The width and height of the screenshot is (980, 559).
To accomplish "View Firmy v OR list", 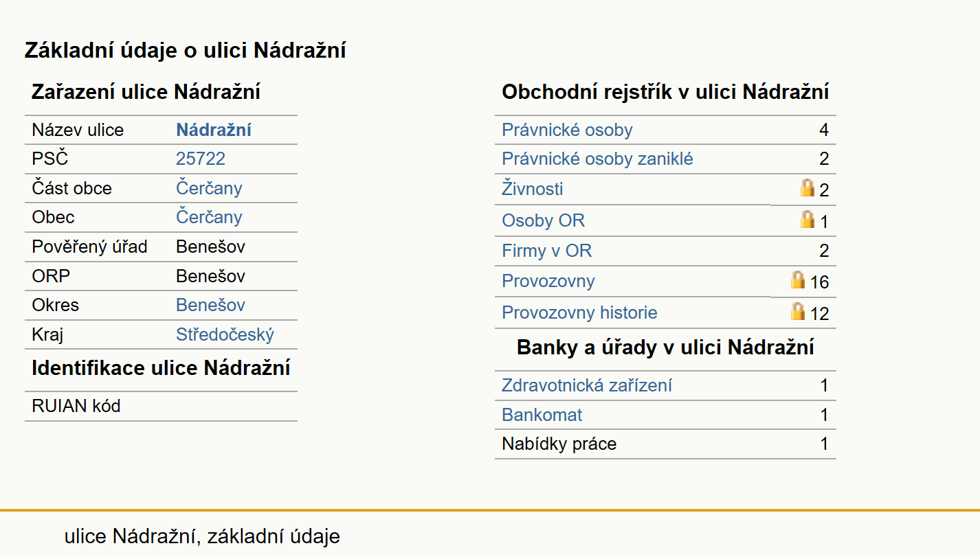I will [546, 251].
